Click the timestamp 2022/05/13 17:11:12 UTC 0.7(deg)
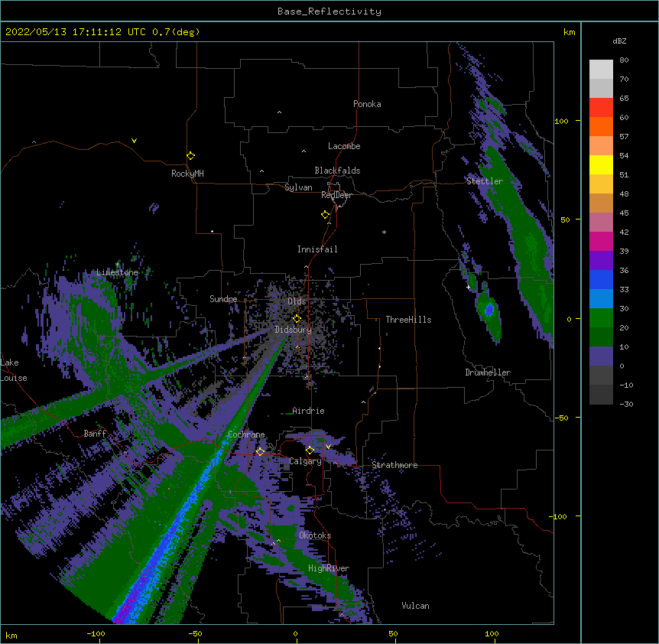The height and width of the screenshot is (644, 659). (x=102, y=32)
